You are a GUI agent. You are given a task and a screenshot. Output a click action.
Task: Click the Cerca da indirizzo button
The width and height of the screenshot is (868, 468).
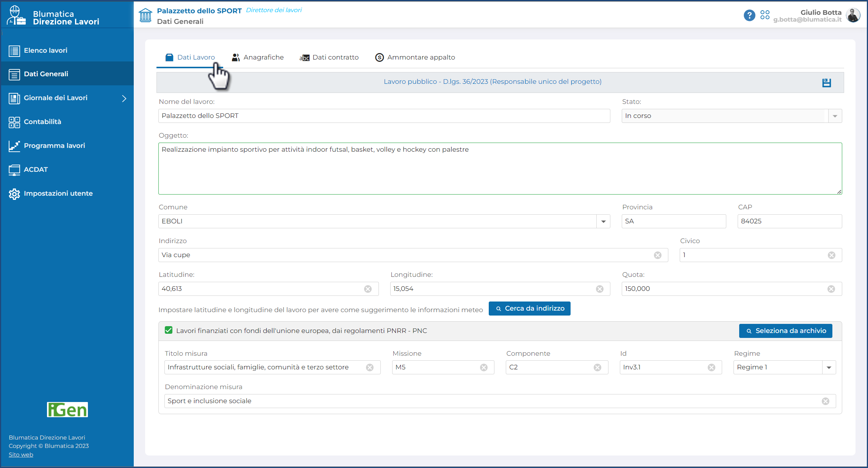529,308
